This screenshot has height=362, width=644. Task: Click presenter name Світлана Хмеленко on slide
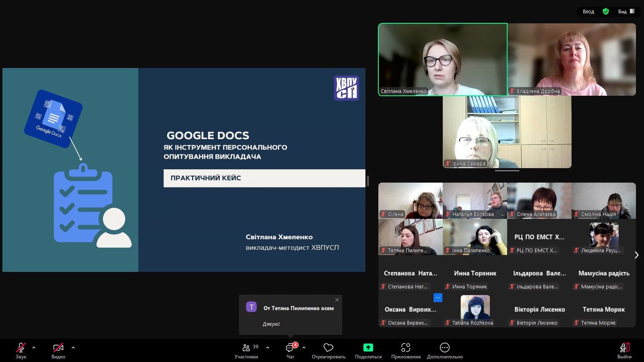click(279, 237)
